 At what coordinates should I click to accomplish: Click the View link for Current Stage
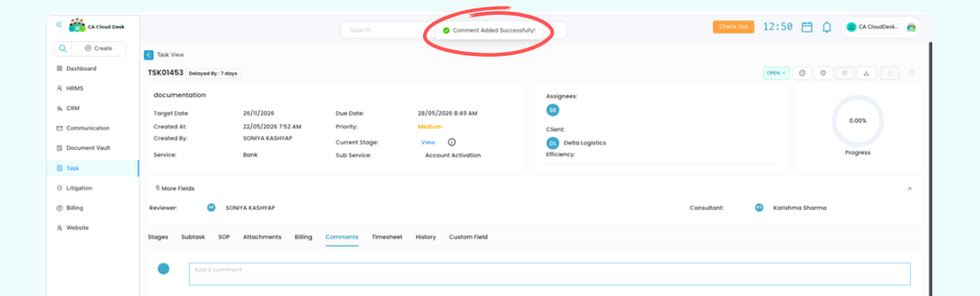(428, 142)
